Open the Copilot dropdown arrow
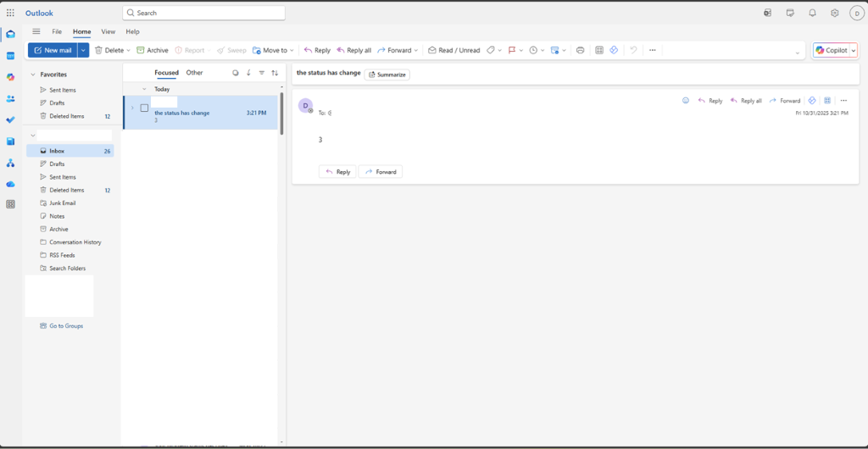 (853, 50)
